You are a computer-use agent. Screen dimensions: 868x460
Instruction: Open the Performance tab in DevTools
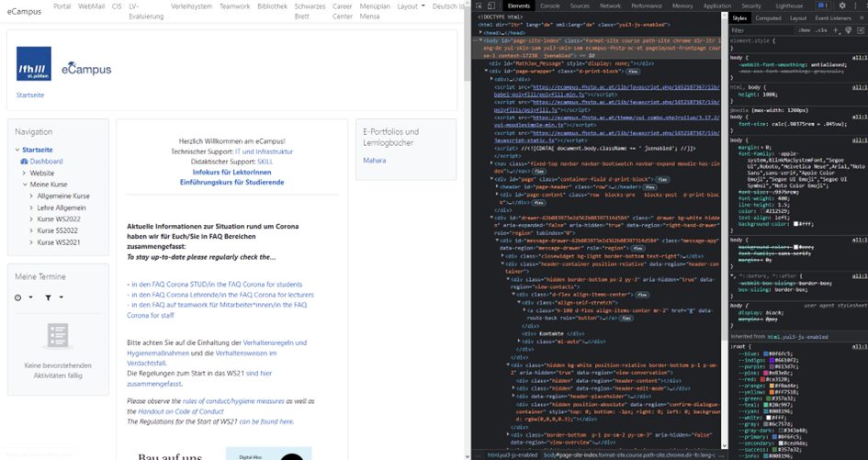(x=647, y=6)
